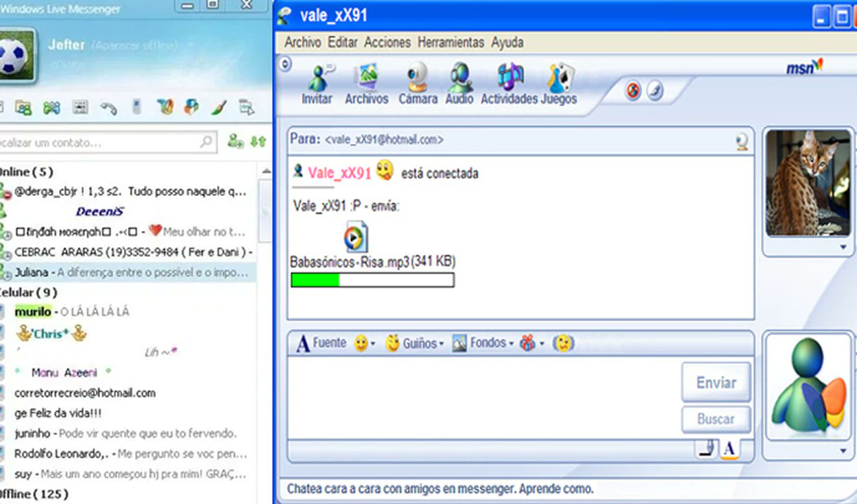The height and width of the screenshot is (504, 857).
Task: Toggle the round arrow toolbar collapse button
Action: [x=286, y=64]
